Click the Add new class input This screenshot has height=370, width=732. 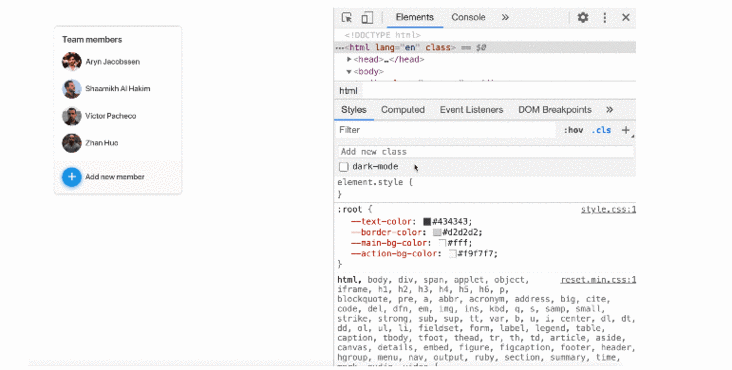click(486, 151)
